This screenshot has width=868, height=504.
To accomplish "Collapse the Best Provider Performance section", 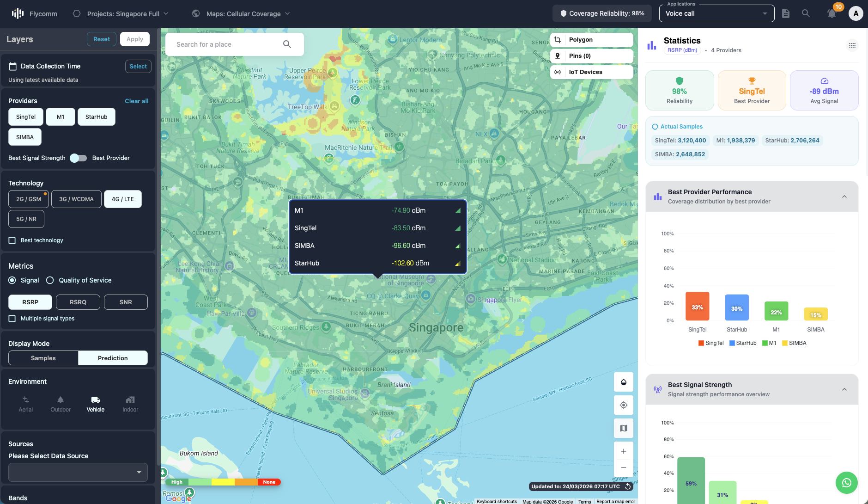I will click(844, 197).
